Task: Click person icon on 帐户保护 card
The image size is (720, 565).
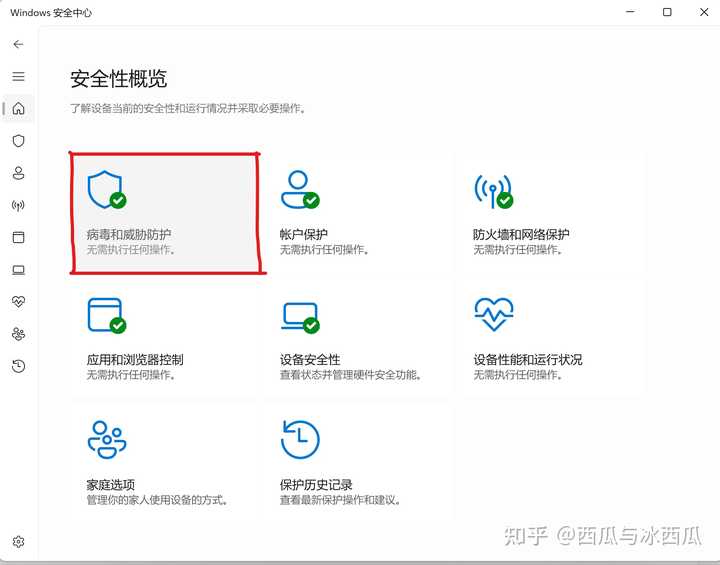Action: click(300, 190)
